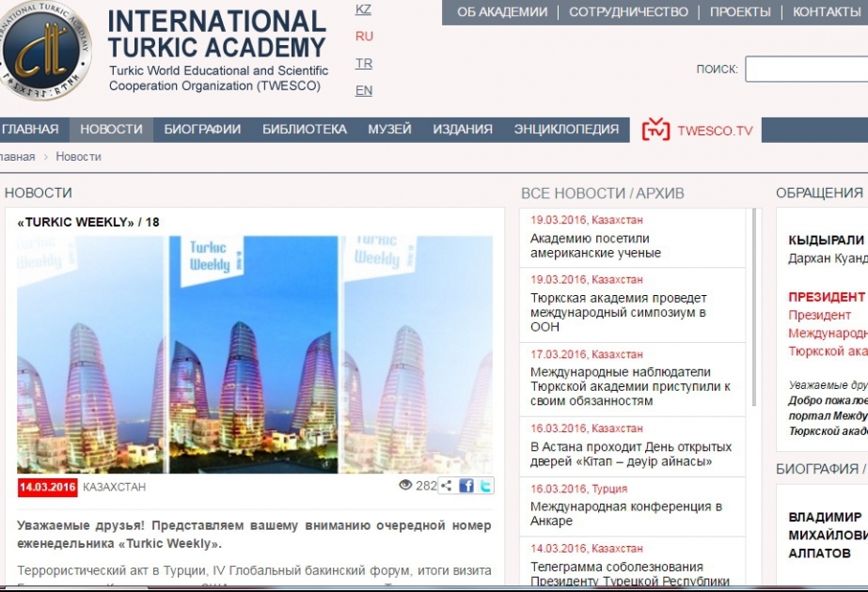Open news about symposium in ООН

(619, 313)
